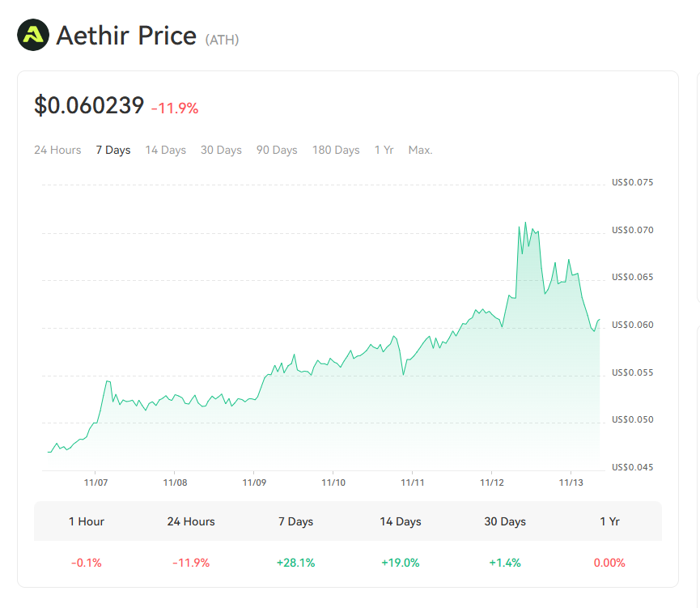Click the 30 Days stats column header

click(505, 521)
